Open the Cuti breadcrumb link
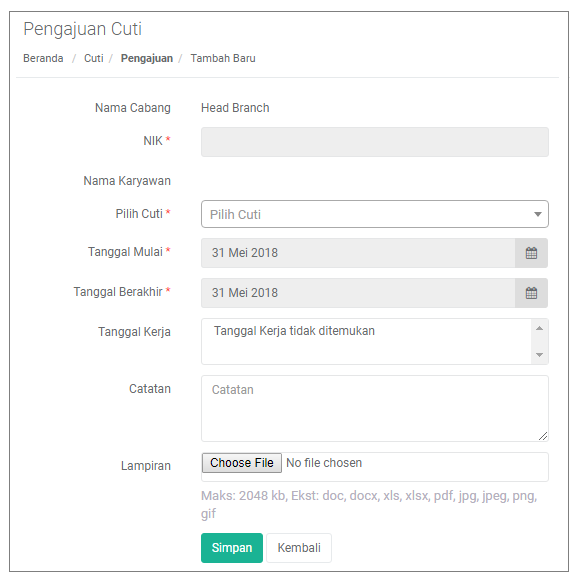Screen dimensions: 576x582 coord(94,58)
